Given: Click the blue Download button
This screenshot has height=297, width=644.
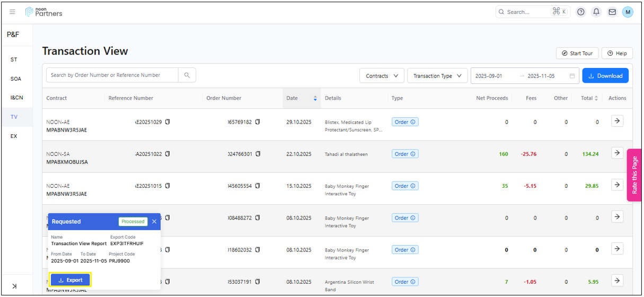Looking at the screenshot, I should tap(605, 76).
